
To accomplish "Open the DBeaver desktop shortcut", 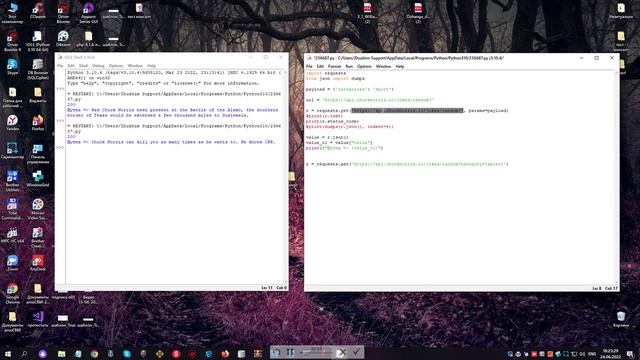I will pos(63,38).
